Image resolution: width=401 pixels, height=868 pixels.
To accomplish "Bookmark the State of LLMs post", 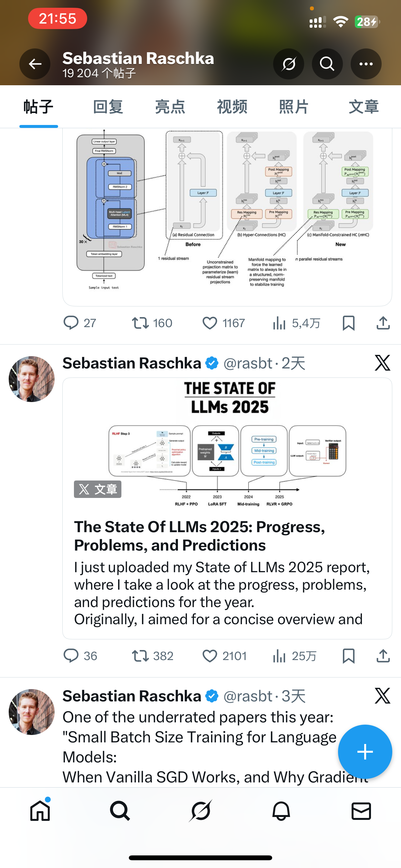I will 348,656.
